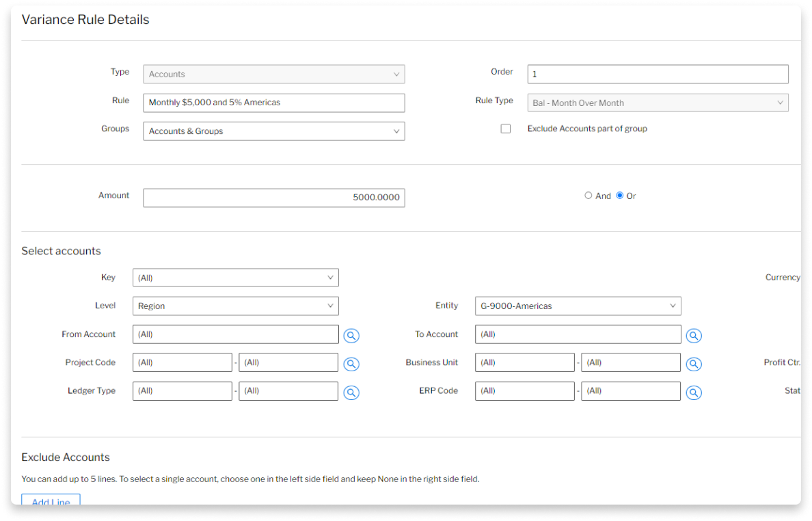Click the Amount input field
Screen dimensions: 812x521
(273, 198)
